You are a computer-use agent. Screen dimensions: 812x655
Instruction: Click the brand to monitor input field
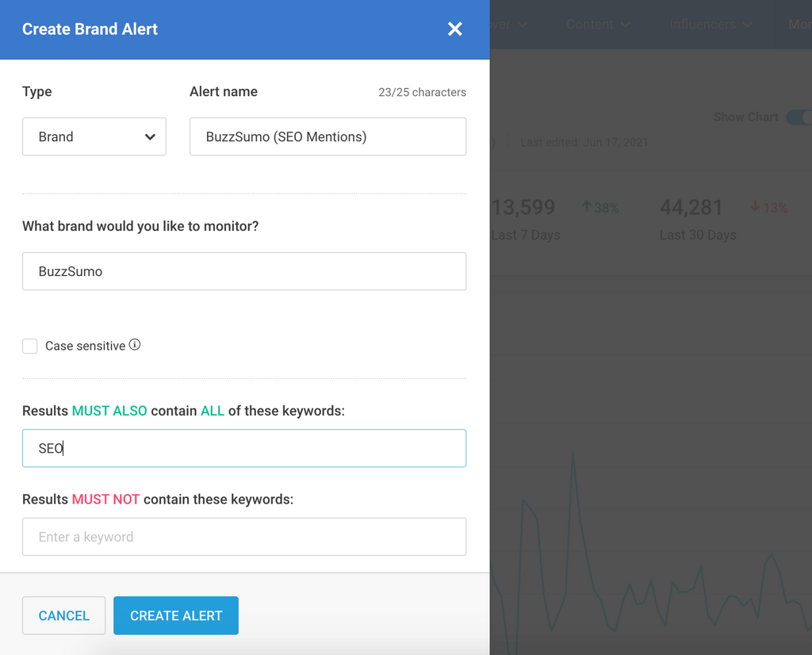[244, 271]
